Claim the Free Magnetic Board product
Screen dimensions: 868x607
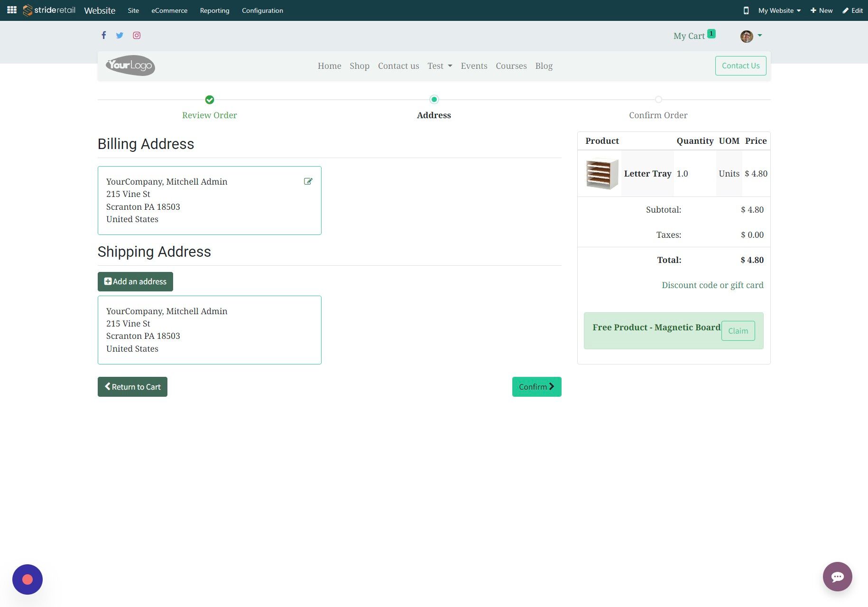[738, 330]
